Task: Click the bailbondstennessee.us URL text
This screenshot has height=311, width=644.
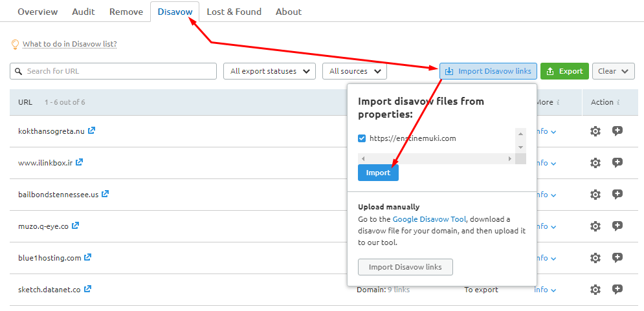Action: [x=58, y=195]
